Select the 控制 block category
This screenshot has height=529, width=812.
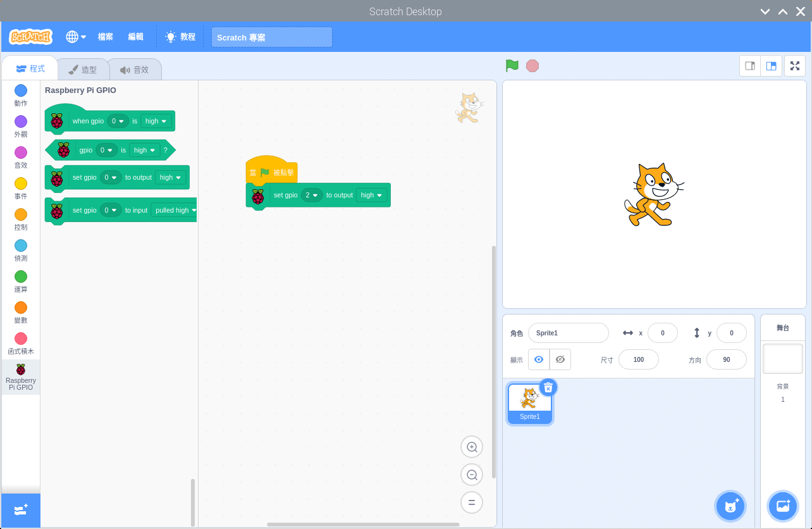[x=21, y=220]
